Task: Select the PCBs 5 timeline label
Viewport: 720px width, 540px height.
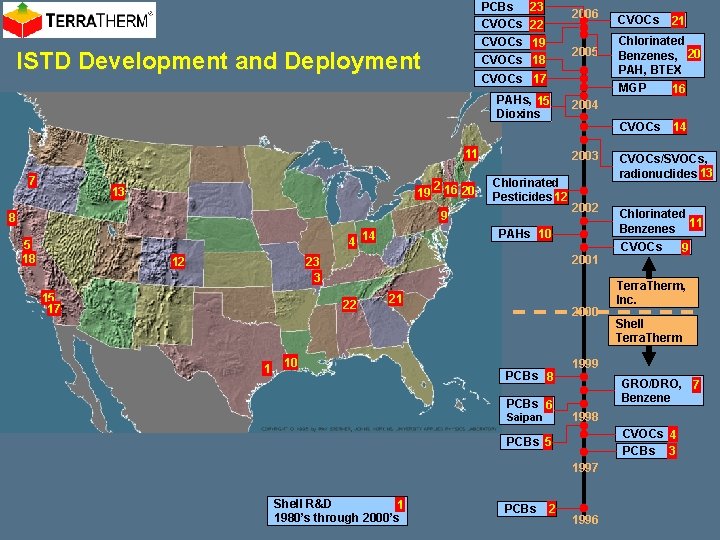Action: pos(527,442)
